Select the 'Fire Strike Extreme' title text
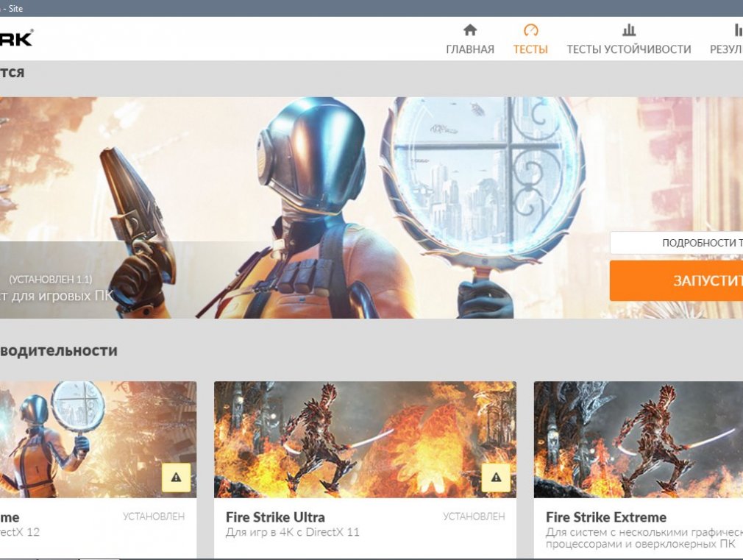This screenshot has width=743, height=560. 606,517
